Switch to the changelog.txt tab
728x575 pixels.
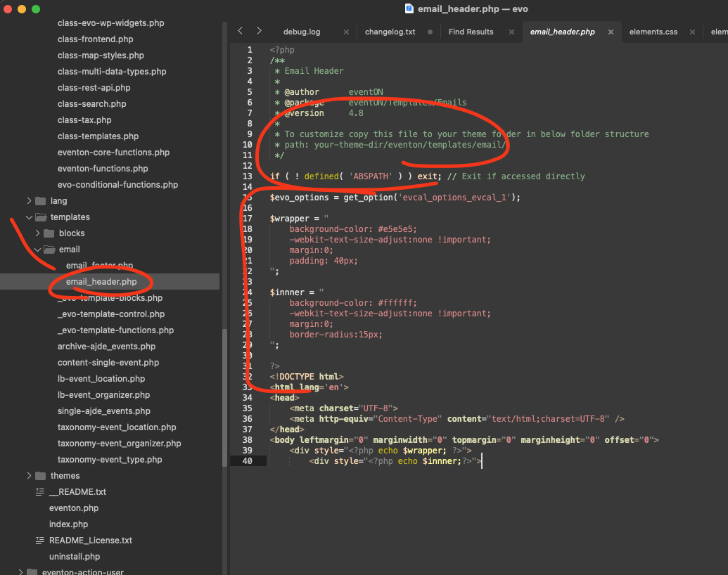point(390,32)
